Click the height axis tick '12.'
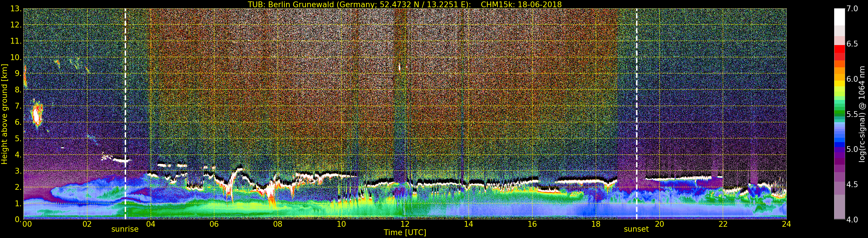The width and height of the screenshot is (868, 238). 16,25
